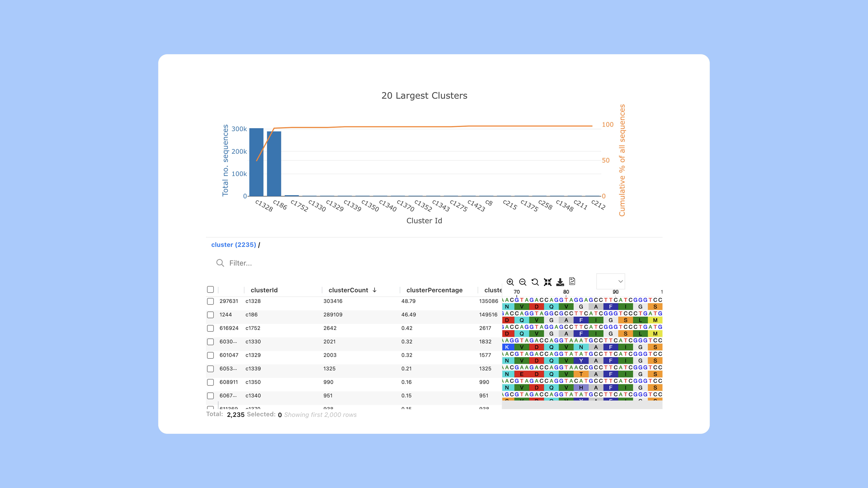Click position 70 on the sequence ruler
Viewport: 868px width, 488px height.
point(517,292)
